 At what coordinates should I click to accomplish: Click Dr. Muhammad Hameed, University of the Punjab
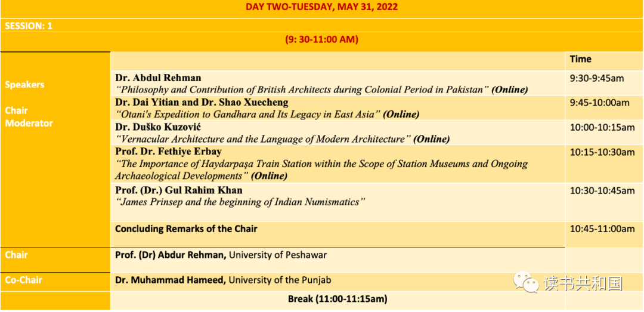[224, 280]
